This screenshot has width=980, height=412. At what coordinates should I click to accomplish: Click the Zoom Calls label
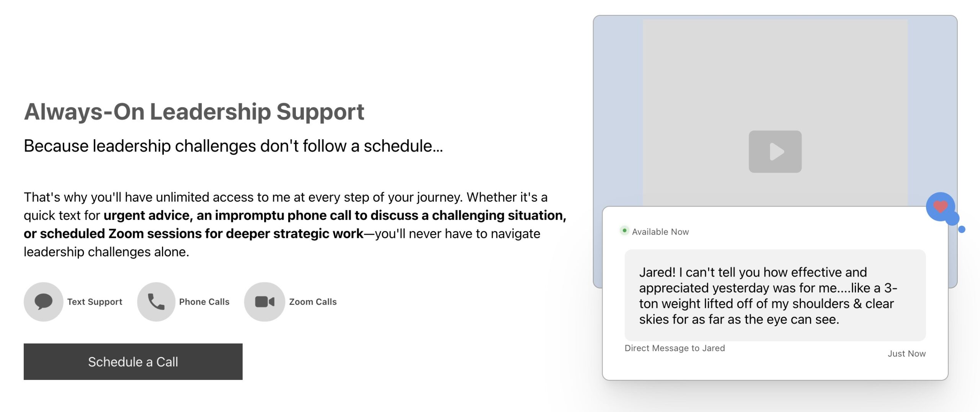coord(313,302)
